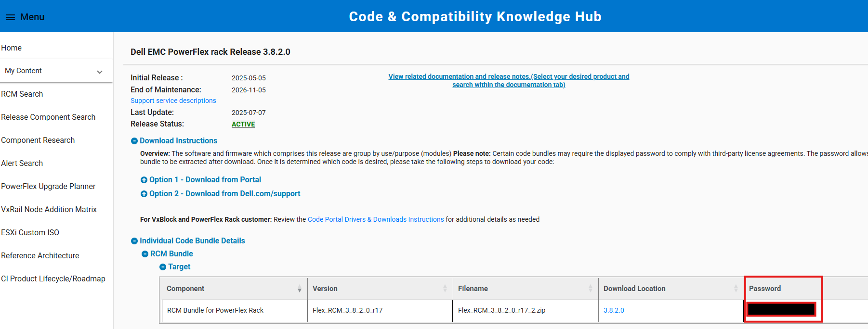The height and width of the screenshot is (329, 868).
Task: Open PowerFlex Upgrade Planner
Action: (x=48, y=187)
